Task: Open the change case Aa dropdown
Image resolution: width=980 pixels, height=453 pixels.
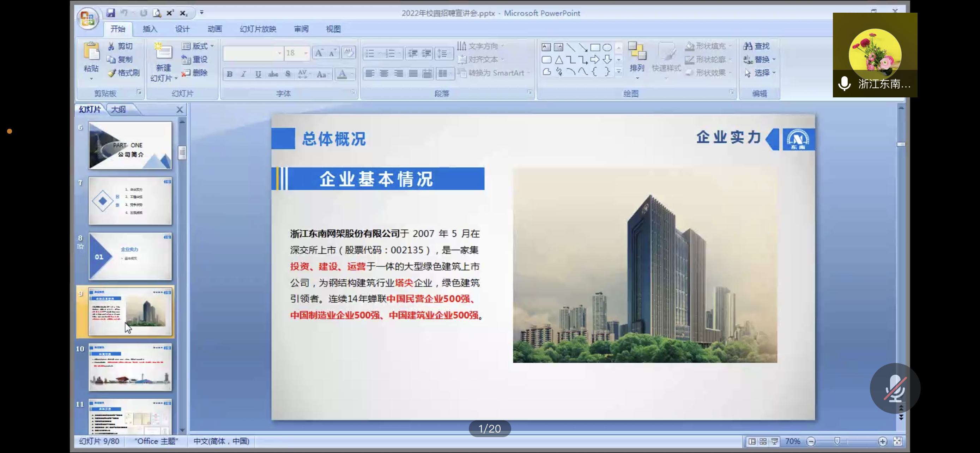Action: tap(323, 74)
